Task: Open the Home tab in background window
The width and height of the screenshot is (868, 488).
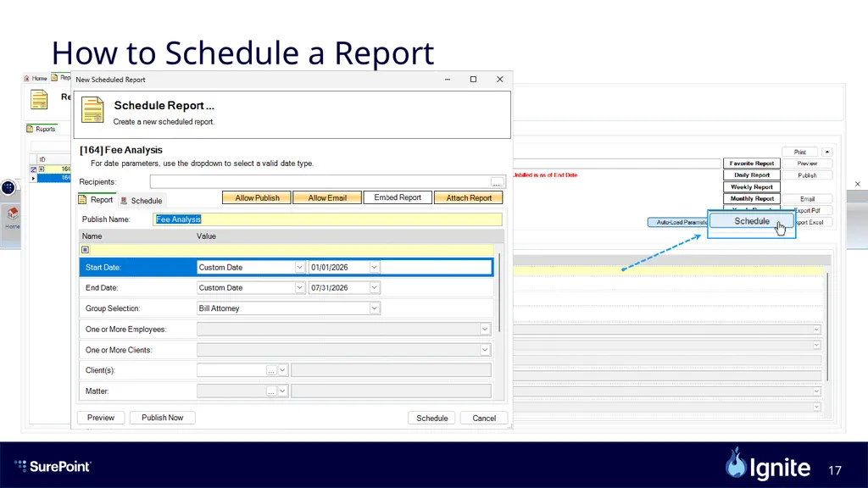Action: 36,78
